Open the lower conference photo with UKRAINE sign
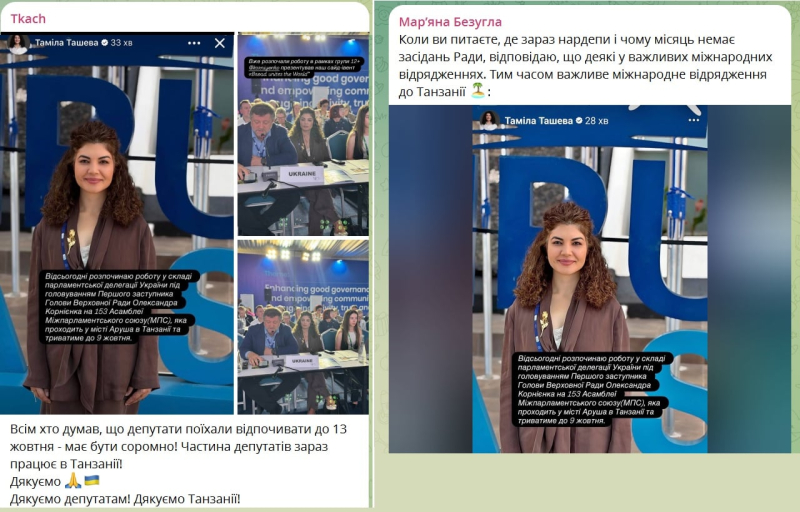 pyautogui.click(x=304, y=327)
